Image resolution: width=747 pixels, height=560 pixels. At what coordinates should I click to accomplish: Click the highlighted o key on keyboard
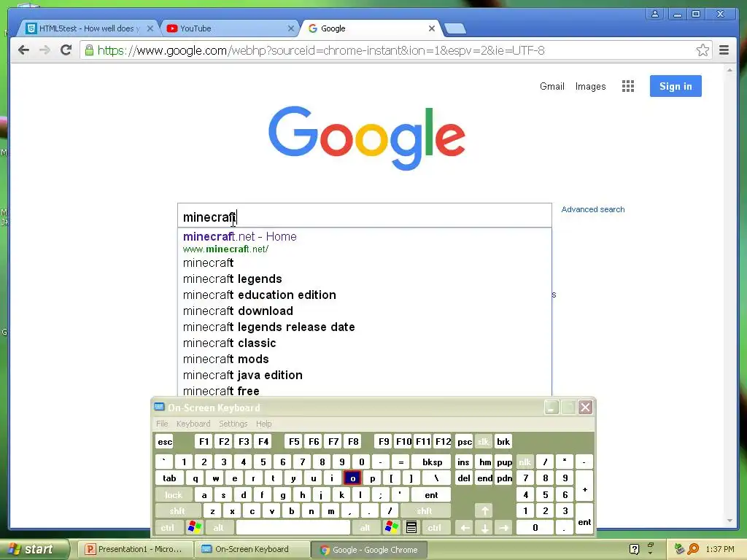click(352, 478)
